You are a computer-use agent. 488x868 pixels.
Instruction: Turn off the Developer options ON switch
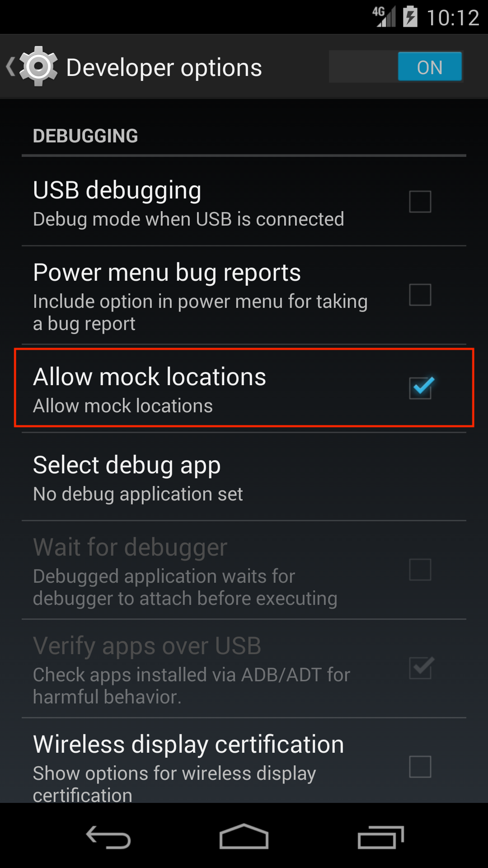tap(396, 66)
